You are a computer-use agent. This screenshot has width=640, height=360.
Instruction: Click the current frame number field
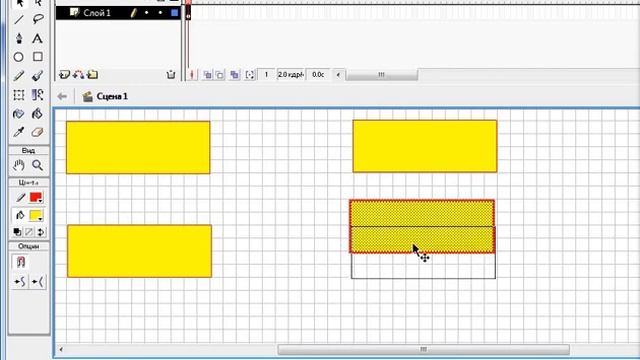pos(267,75)
